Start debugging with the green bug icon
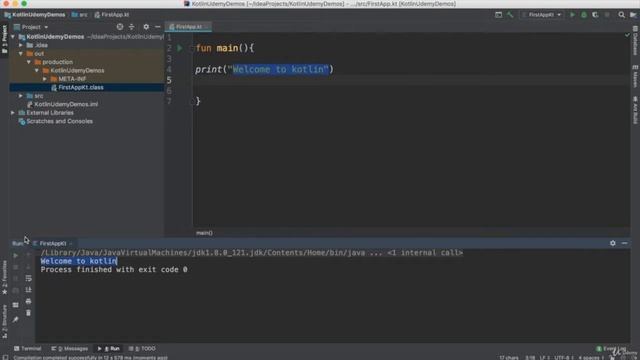The width and height of the screenshot is (640, 360). [584, 15]
